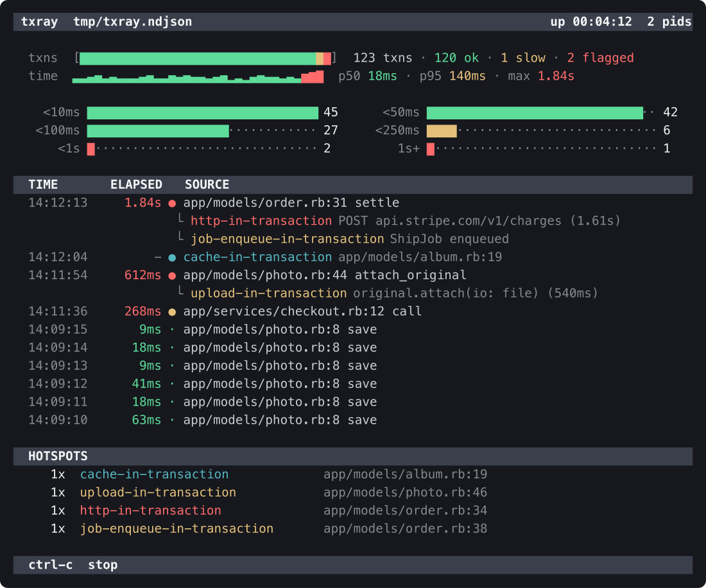Image resolution: width=706 pixels, height=588 pixels.
Task: Click 'cache-in-transaction' in the hotspots list
Action: click(155, 474)
